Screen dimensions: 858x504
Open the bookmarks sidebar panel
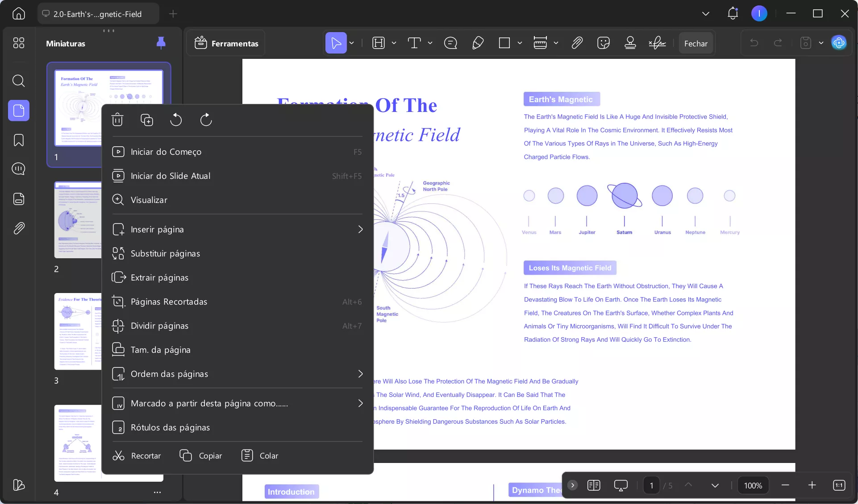pos(18,140)
